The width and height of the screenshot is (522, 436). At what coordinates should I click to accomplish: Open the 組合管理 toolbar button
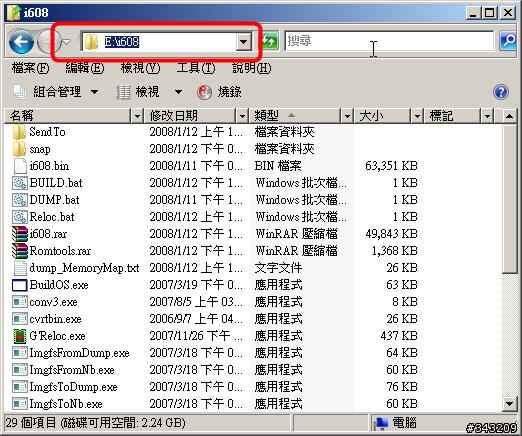[47, 92]
